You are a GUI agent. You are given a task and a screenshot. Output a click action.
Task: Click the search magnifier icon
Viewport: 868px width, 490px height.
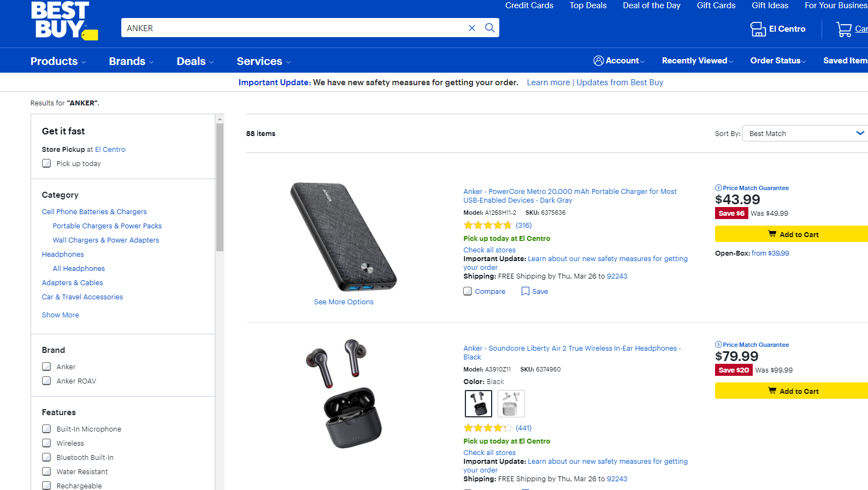click(490, 28)
